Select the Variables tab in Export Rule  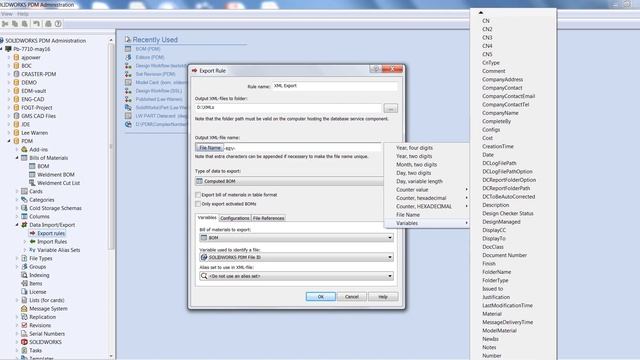coord(207,218)
